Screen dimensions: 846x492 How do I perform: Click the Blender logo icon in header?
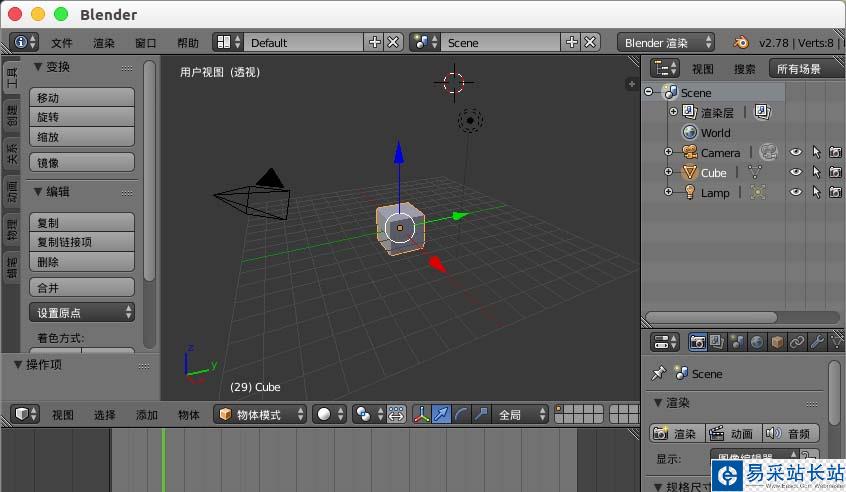[x=741, y=42]
